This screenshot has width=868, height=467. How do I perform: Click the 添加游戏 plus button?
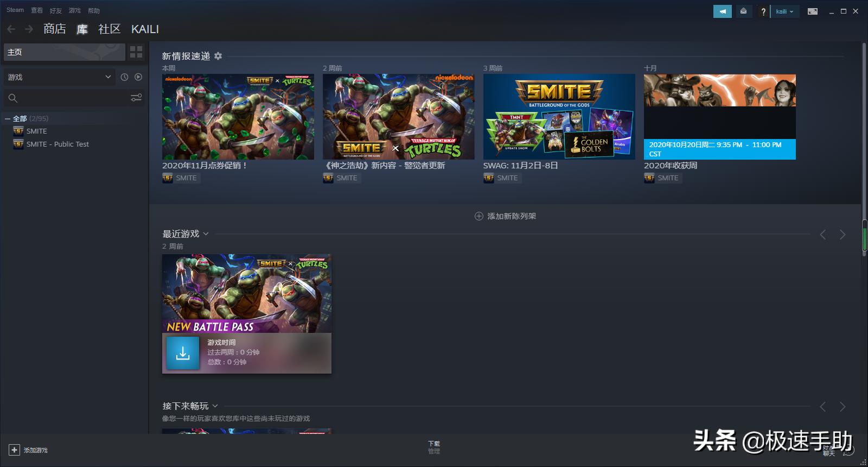[x=14, y=450]
